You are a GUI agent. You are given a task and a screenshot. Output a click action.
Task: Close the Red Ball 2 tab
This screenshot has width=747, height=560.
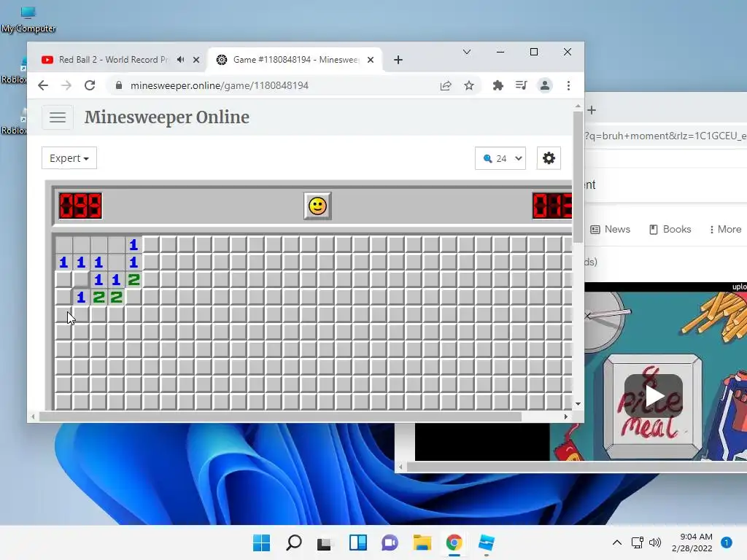click(196, 60)
